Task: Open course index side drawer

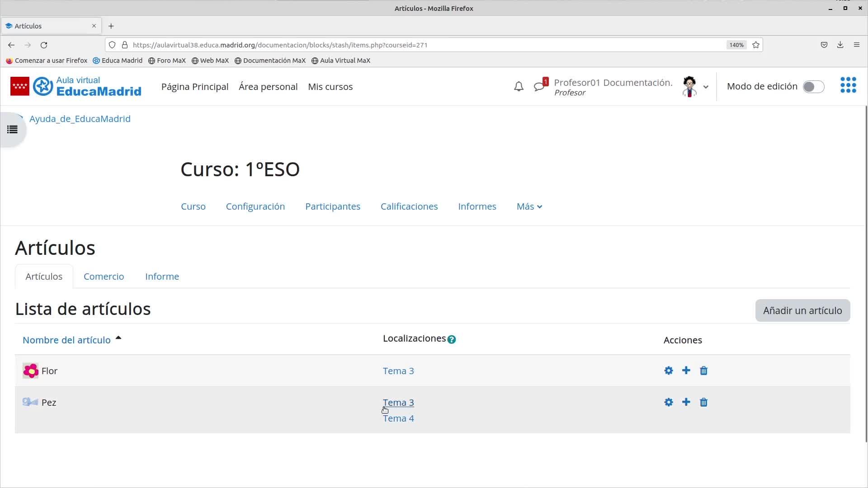Action: tap(12, 130)
